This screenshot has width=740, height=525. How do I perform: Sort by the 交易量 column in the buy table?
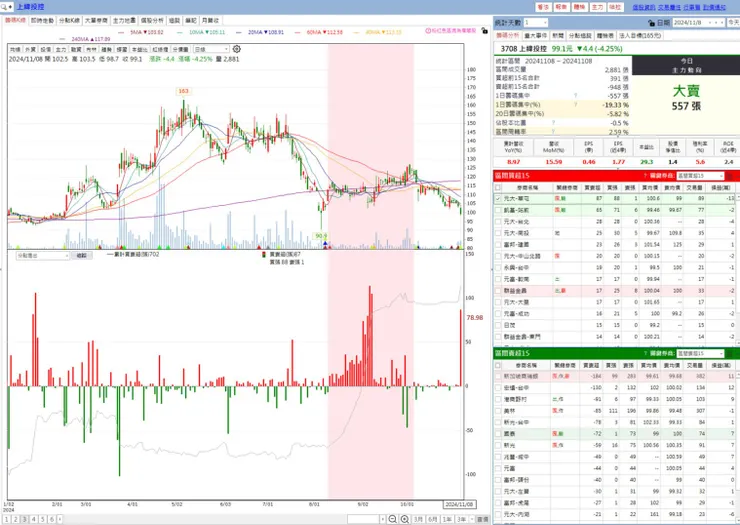[694, 187]
